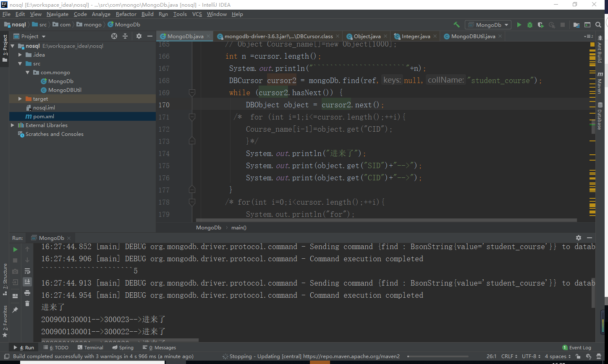Build the project with the hammer icon
608x364 pixels.
(457, 25)
